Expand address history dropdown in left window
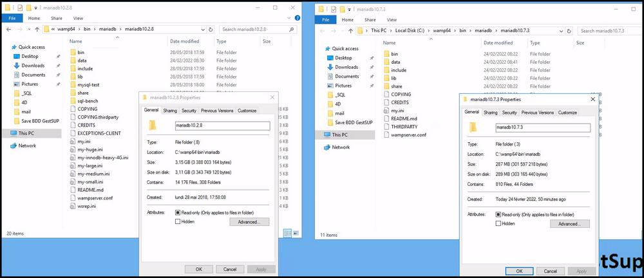Image resolution: width=644 pixels, height=278 pixels. tap(203, 30)
